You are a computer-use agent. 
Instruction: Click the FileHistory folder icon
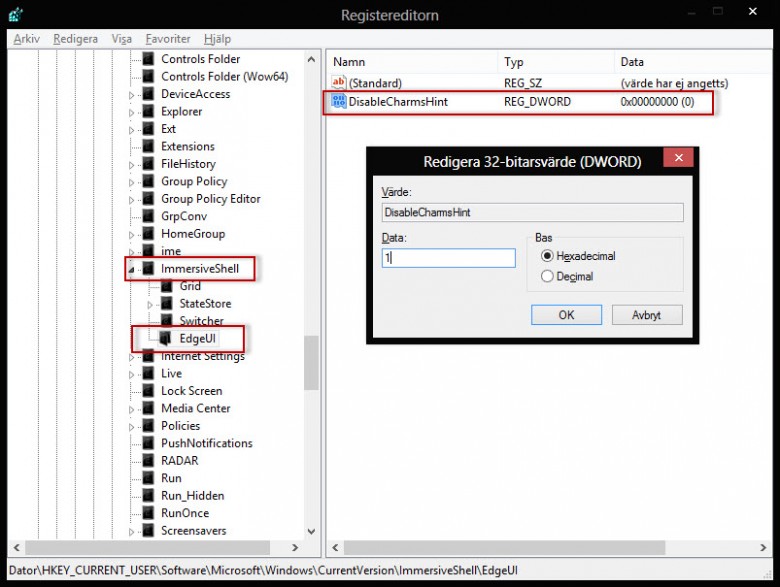click(x=149, y=164)
